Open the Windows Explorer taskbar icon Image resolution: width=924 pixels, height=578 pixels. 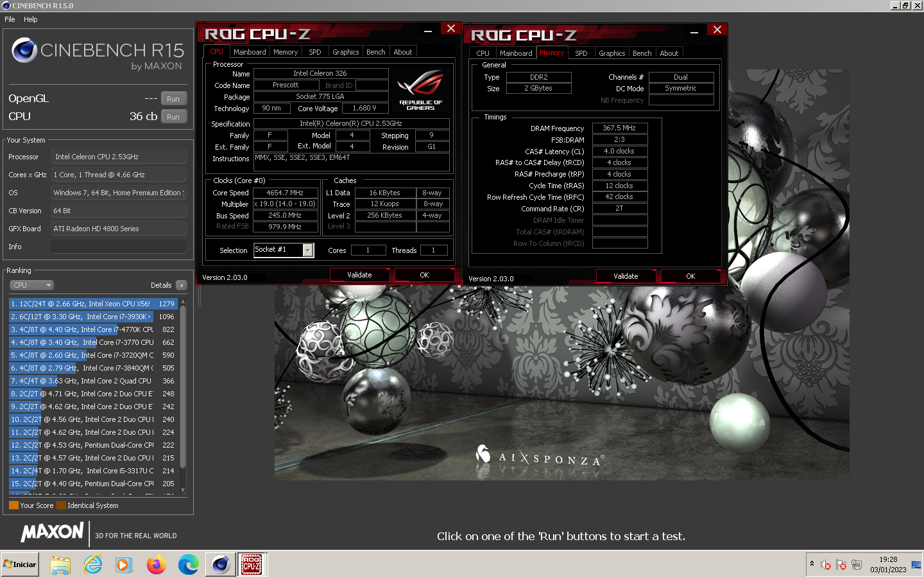[x=60, y=565]
